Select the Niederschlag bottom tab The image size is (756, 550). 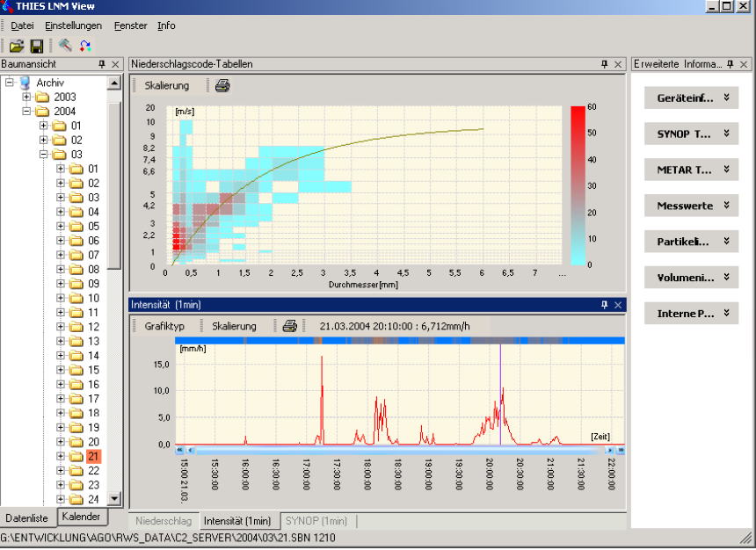point(164,521)
